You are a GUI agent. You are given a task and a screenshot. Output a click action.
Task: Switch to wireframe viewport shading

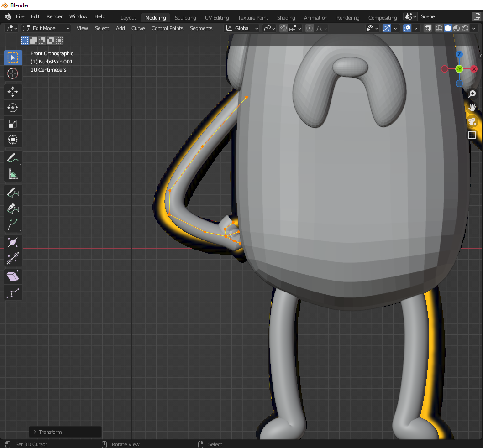[x=439, y=29]
